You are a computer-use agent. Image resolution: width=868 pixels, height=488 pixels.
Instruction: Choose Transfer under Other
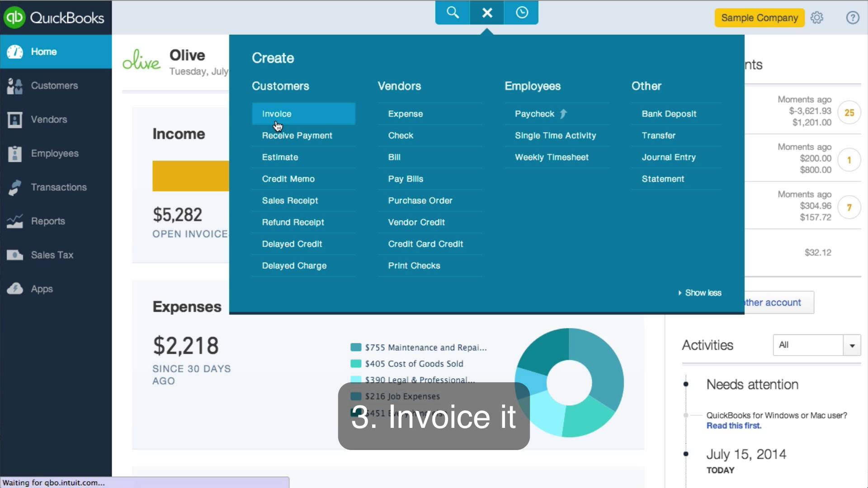(676, 136)
